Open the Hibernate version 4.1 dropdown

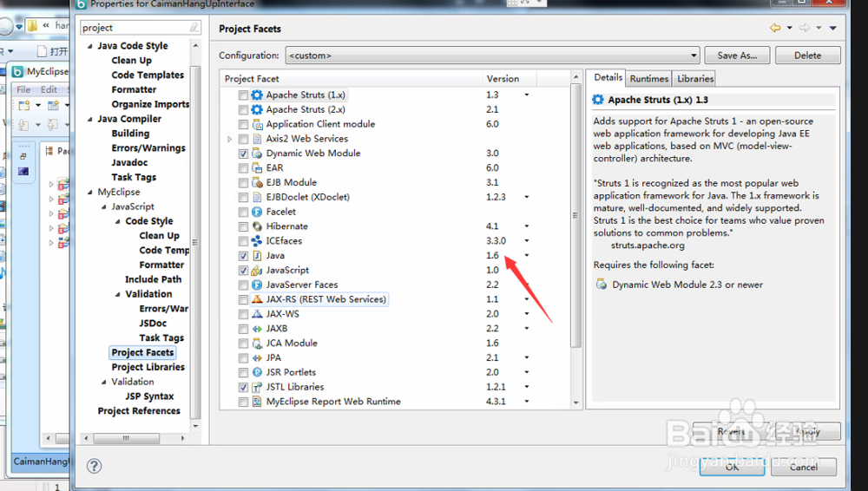[527, 226]
